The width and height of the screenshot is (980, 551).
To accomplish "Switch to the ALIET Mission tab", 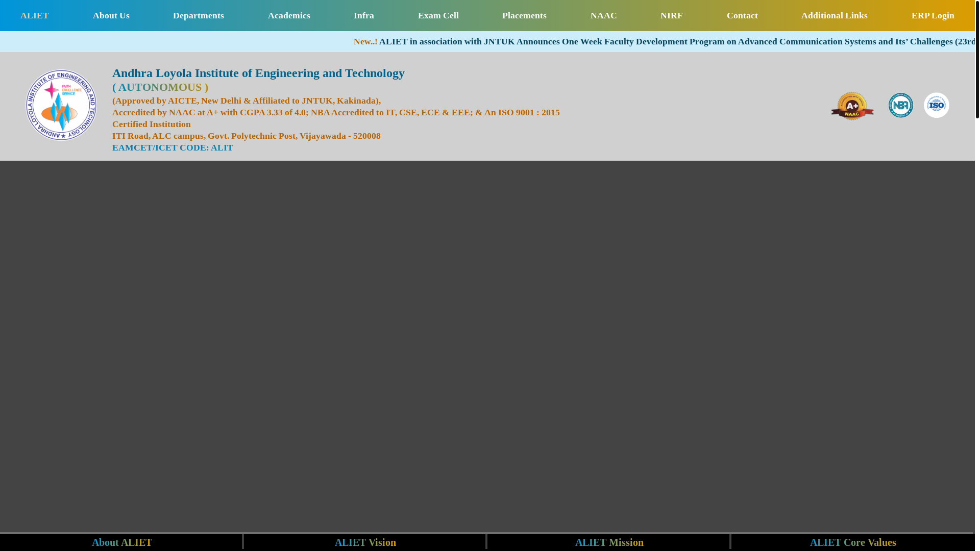I will point(609,542).
